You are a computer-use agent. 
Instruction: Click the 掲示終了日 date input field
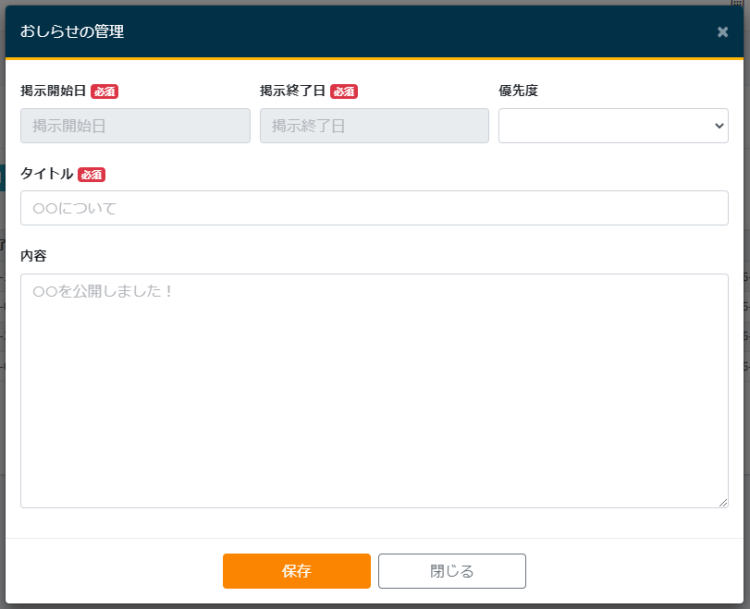click(374, 126)
